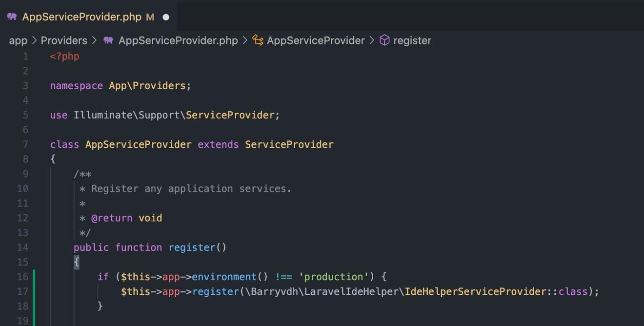The image size is (644, 326).
Task: Click 'register' in the breadcrumb path
Action: [x=412, y=40]
